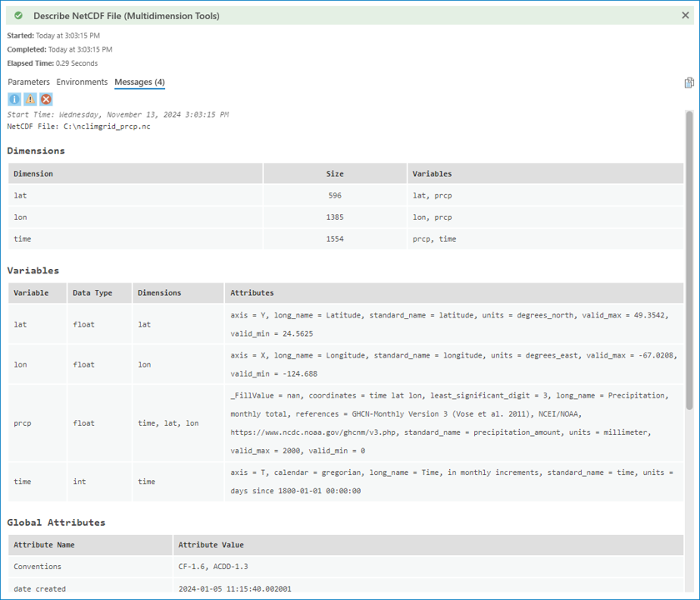Toggle the warning messages filter icon

click(x=30, y=99)
